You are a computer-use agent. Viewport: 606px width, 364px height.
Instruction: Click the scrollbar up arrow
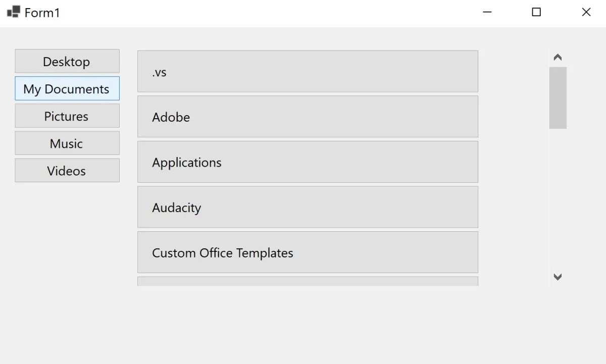(x=558, y=57)
